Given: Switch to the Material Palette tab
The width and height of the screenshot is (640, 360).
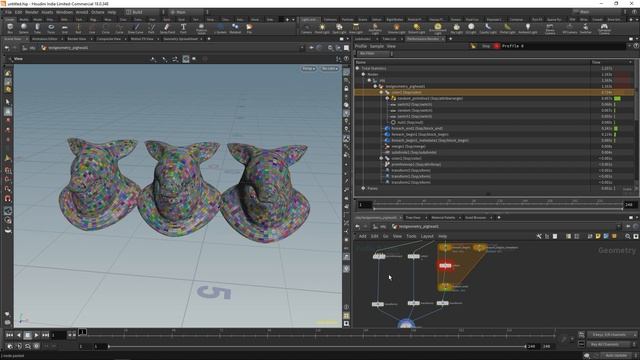Looking at the screenshot, I should pos(443,218).
